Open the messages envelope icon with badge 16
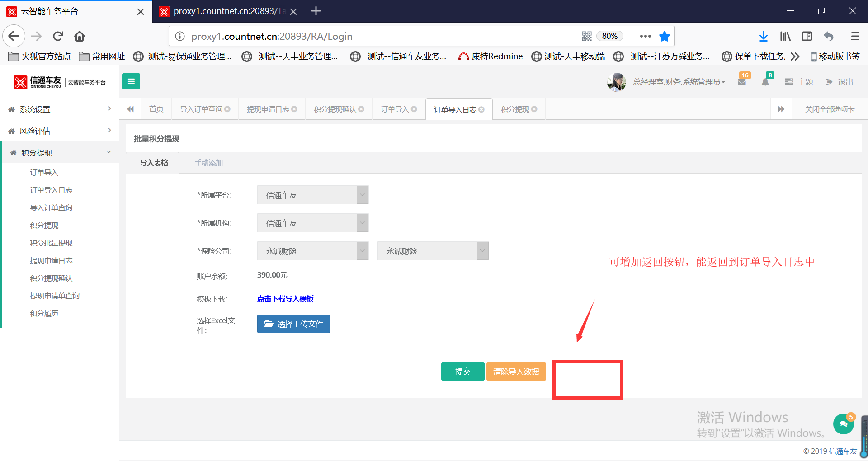This screenshot has width=868, height=461. tap(742, 82)
